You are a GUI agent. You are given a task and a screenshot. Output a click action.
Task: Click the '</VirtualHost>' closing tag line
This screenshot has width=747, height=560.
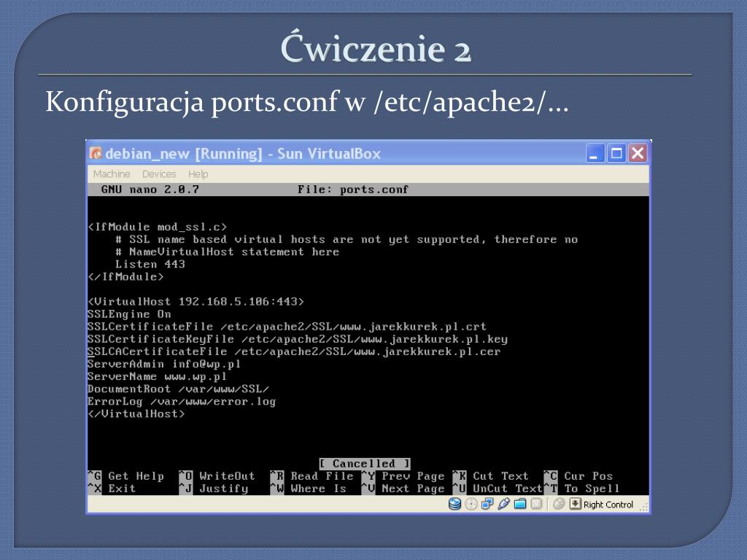tap(136, 414)
